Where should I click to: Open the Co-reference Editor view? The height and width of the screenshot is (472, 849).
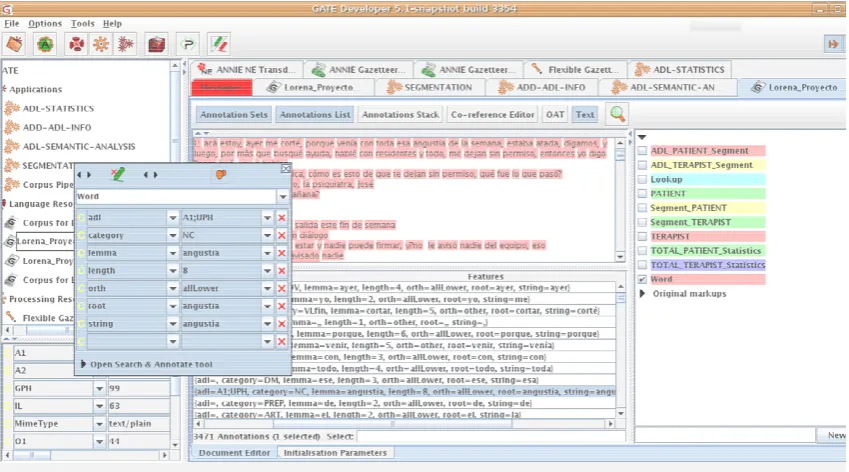tap(493, 114)
